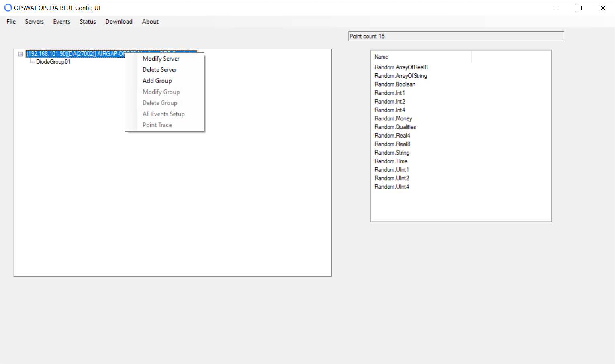Collapse the 192.168.101.90 server tree node

tap(21, 54)
